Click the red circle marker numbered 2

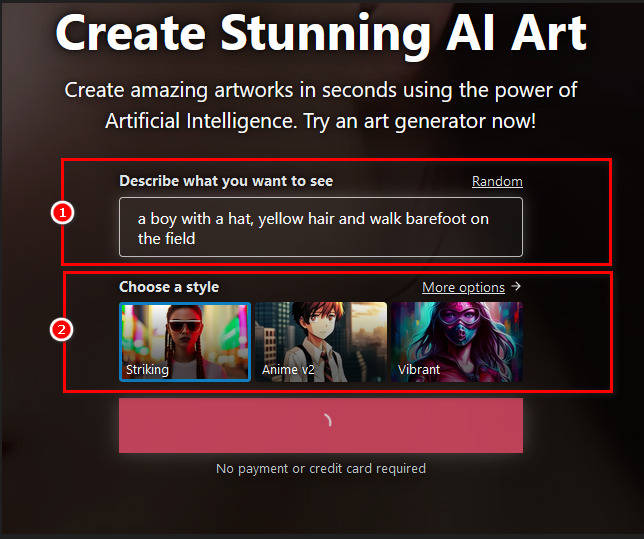click(62, 329)
